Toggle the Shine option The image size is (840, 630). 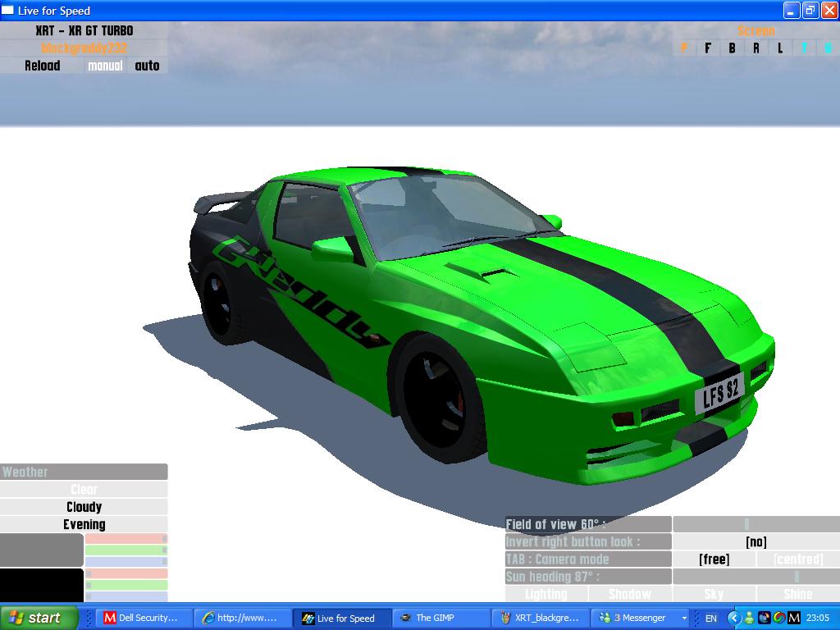pyautogui.click(x=798, y=594)
